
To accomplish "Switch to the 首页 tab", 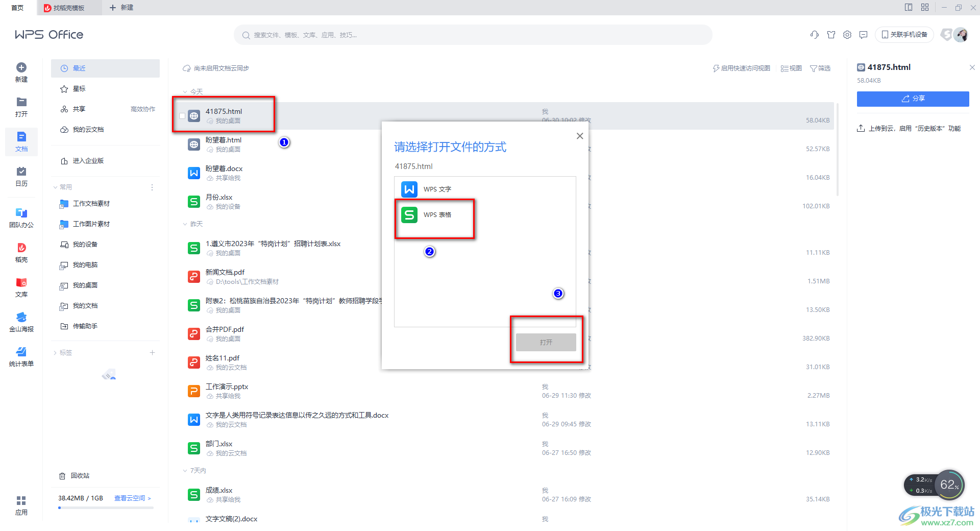I will pos(17,8).
